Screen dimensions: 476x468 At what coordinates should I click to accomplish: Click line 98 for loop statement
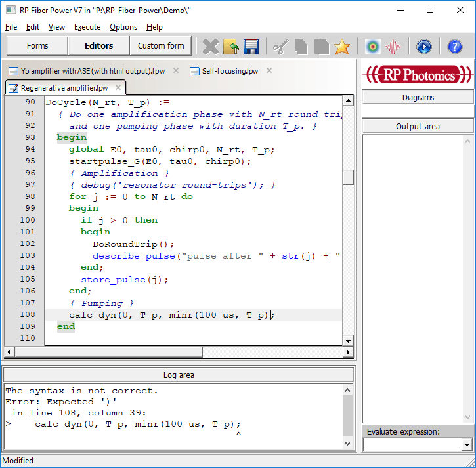(x=131, y=197)
